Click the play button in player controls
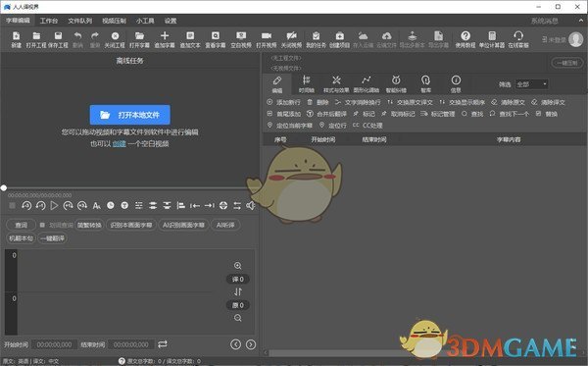The image size is (588, 366). (x=54, y=205)
